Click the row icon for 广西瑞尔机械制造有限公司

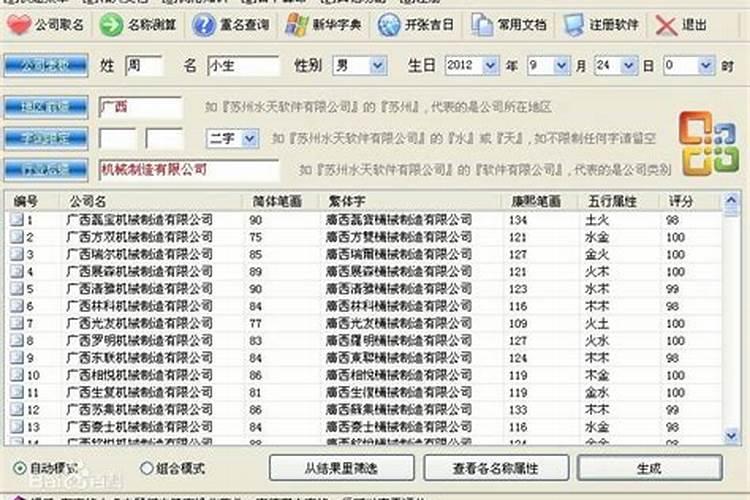[x=17, y=254]
